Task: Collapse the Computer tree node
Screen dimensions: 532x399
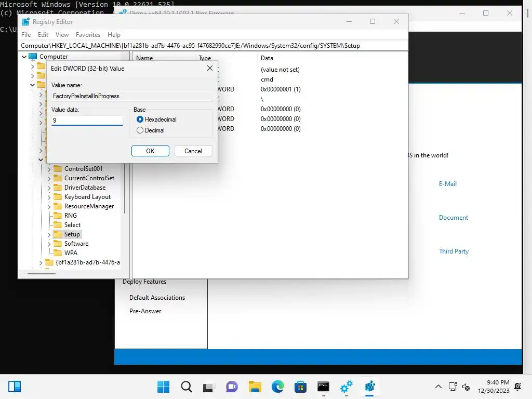Action: [24, 57]
